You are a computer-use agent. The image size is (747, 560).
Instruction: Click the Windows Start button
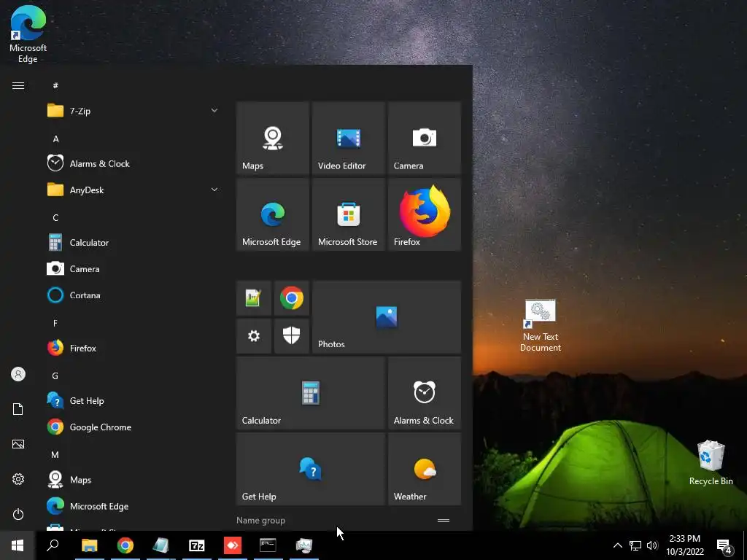(18, 545)
